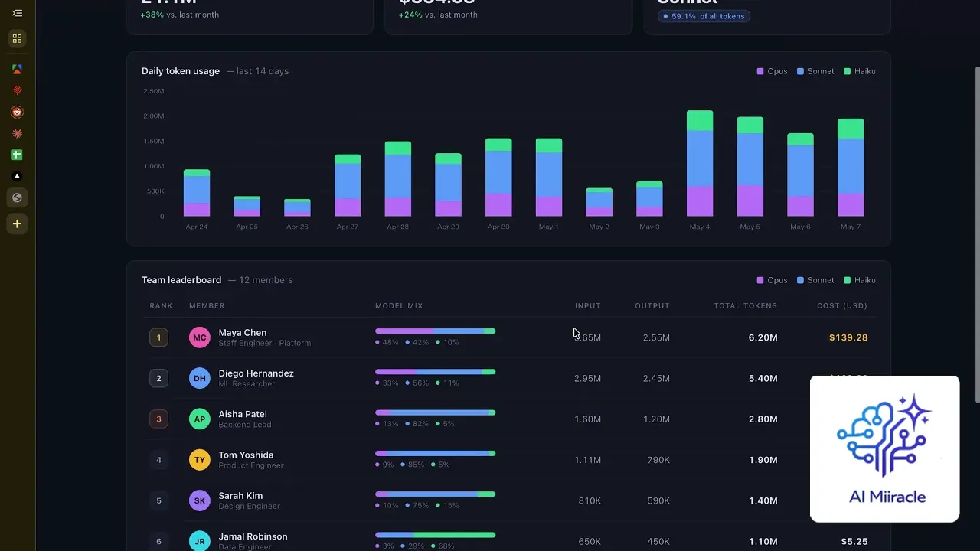Click the globe icon in sidebar
The height and width of the screenshot is (551, 980).
coord(17,197)
